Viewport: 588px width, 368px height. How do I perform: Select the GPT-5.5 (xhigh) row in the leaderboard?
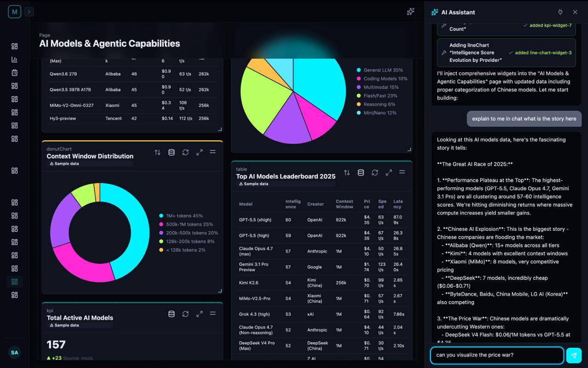(322, 220)
